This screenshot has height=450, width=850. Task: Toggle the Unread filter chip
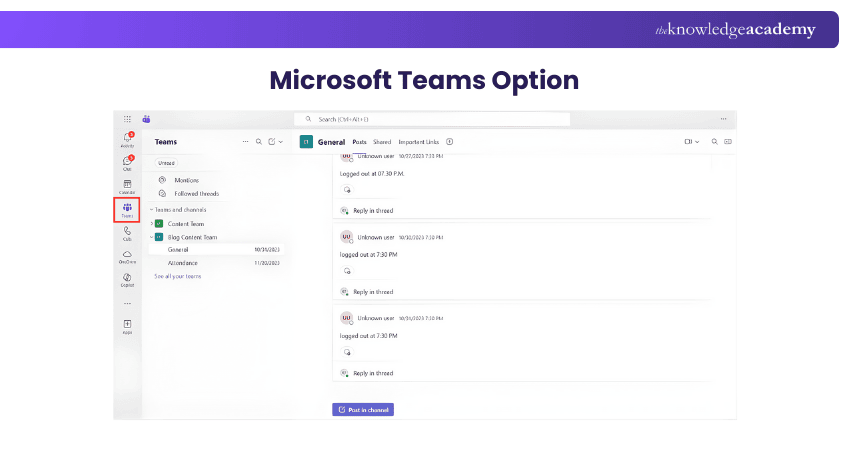166,163
